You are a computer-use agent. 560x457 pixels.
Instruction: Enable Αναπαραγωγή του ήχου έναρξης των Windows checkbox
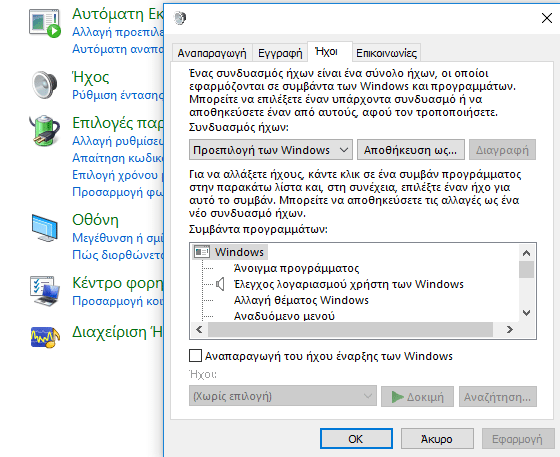[195, 356]
